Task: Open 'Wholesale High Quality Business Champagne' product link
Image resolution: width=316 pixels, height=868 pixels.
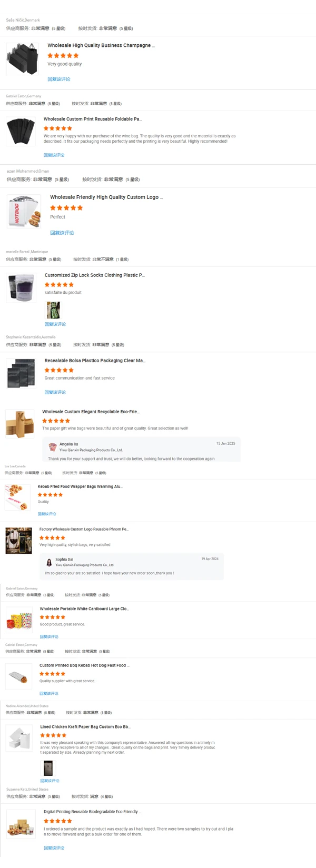Action: pyautogui.click(x=101, y=46)
